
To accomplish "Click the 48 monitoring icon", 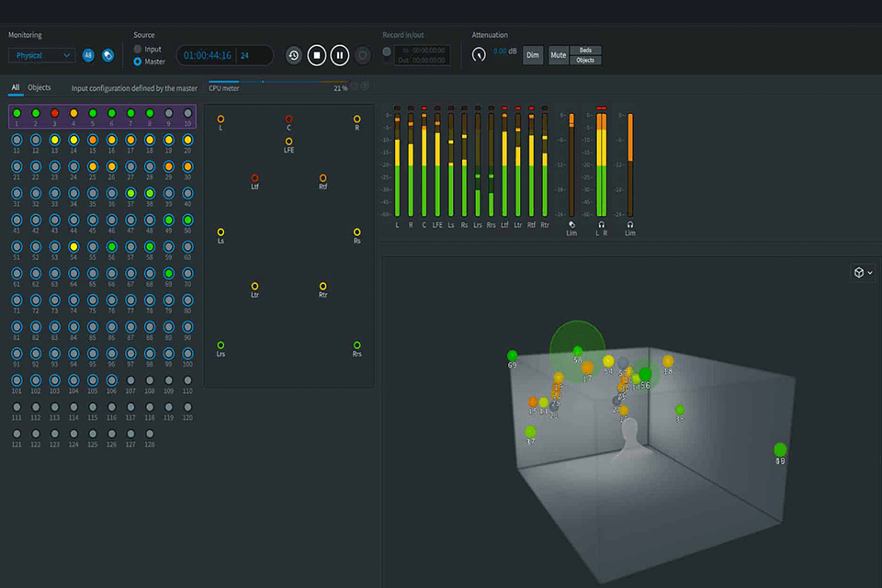I will click(x=87, y=55).
